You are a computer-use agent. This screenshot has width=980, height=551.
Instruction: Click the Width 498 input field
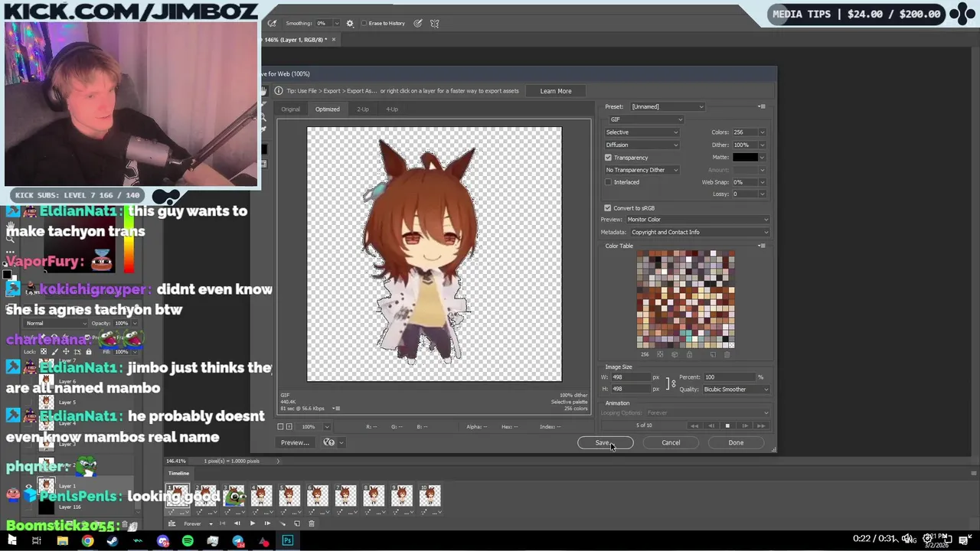coord(631,377)
